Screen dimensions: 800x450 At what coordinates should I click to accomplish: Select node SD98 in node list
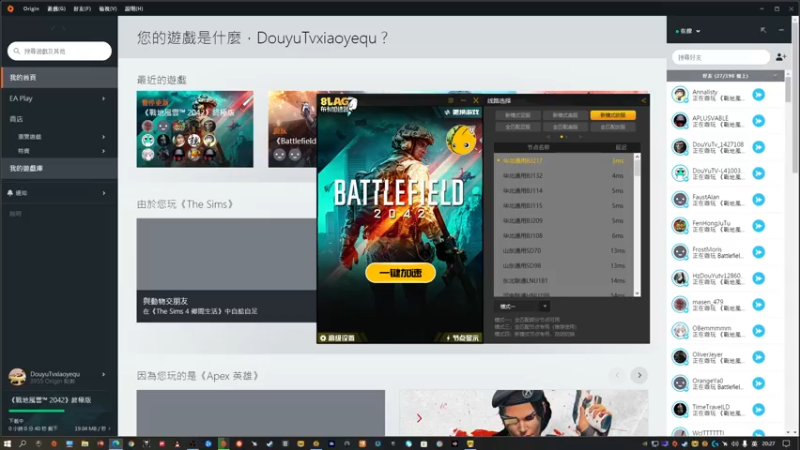pyautogui.click(x=564, y=265)
